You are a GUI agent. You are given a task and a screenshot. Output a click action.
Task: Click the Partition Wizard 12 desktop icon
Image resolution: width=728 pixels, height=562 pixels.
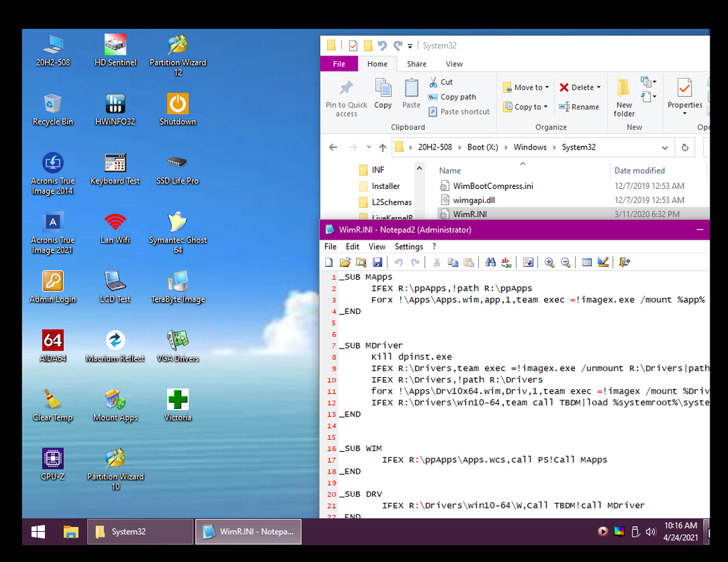click(x=178, y=55)
